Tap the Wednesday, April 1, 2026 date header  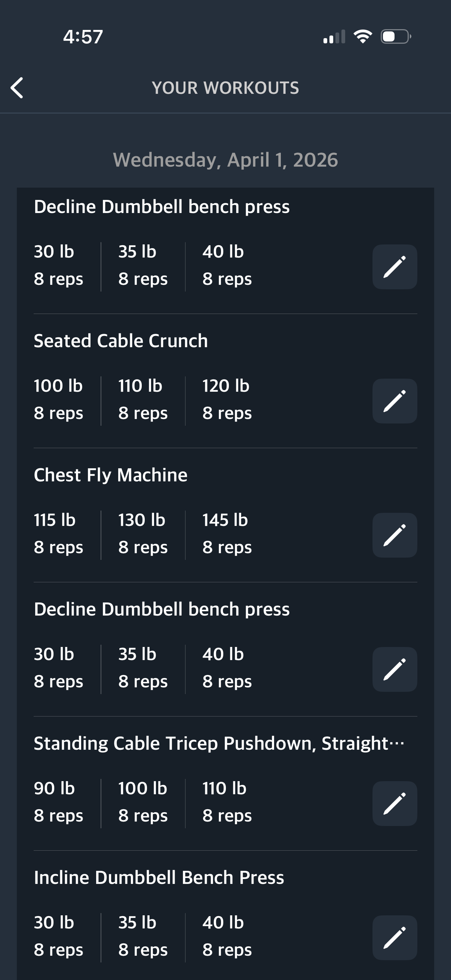[225, 160]
